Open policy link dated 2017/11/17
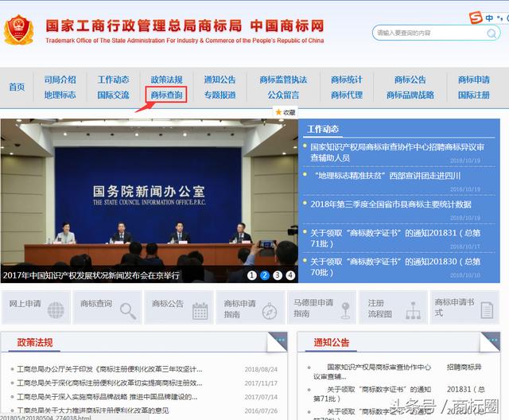This screenshot has height=420, width=509. click(x=110, y=383)
